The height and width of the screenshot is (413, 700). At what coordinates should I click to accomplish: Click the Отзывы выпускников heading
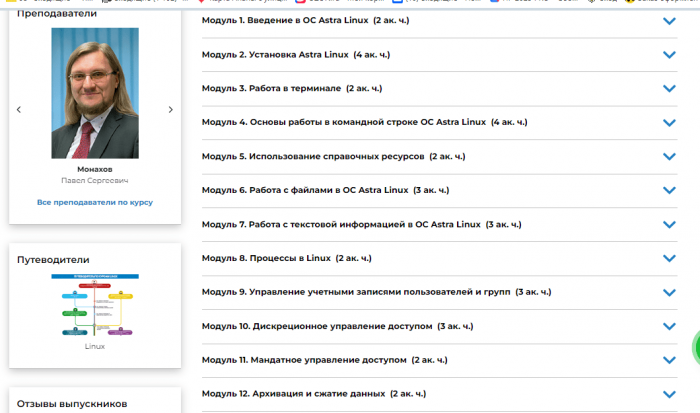[72, 404]
